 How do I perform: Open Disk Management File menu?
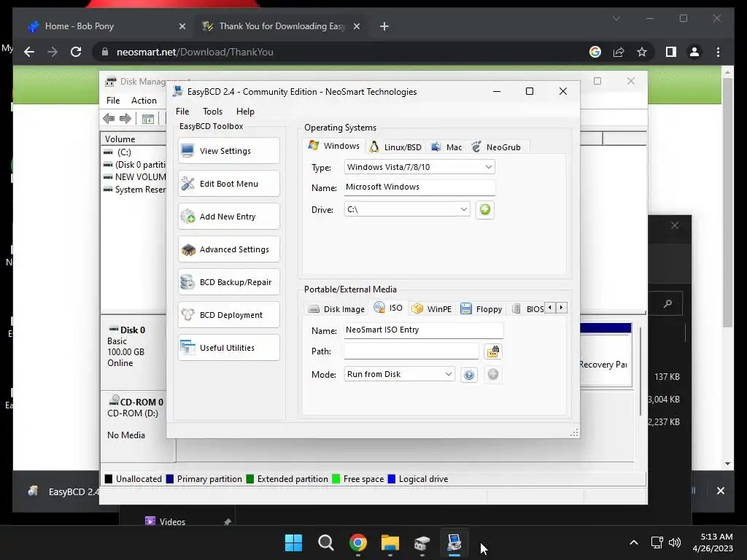click(113, 101)
